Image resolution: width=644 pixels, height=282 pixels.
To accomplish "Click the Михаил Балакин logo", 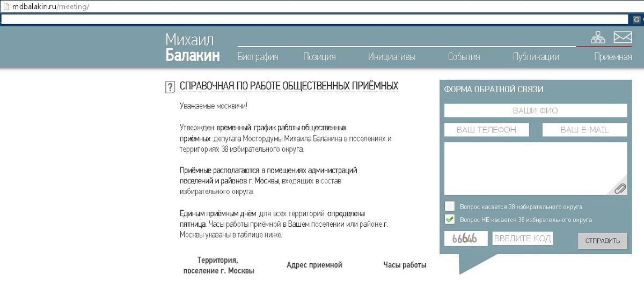I will (192, 47).
